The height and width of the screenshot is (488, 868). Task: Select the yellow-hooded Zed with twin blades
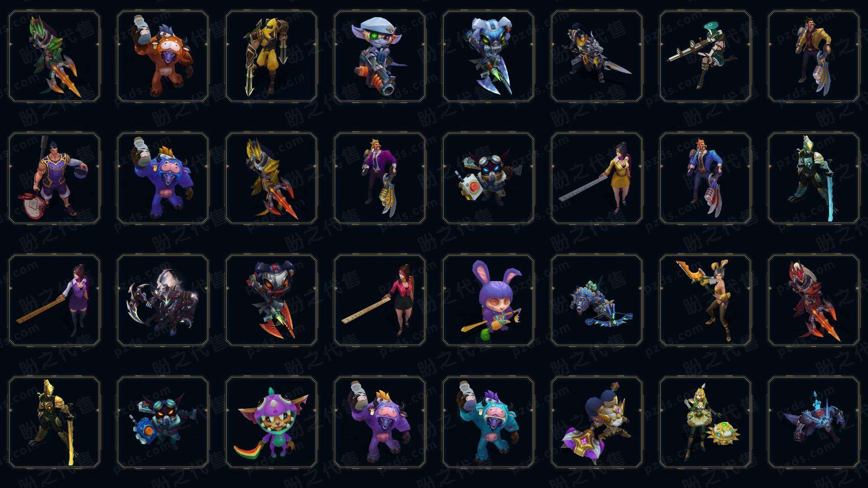pyautogui.click(x=271, y=56)
